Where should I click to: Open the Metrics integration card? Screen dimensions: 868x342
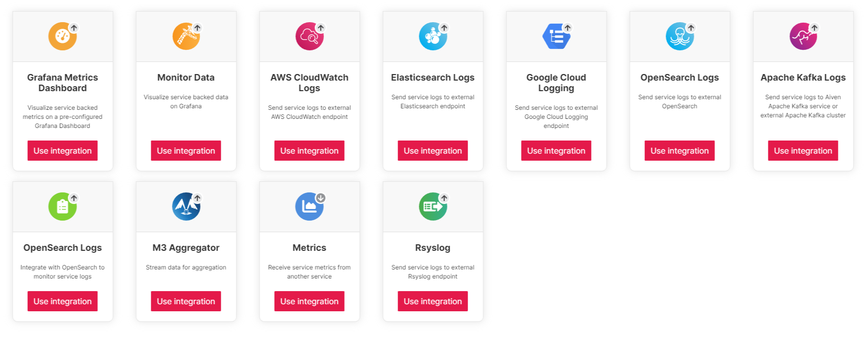tap(309, 251)
